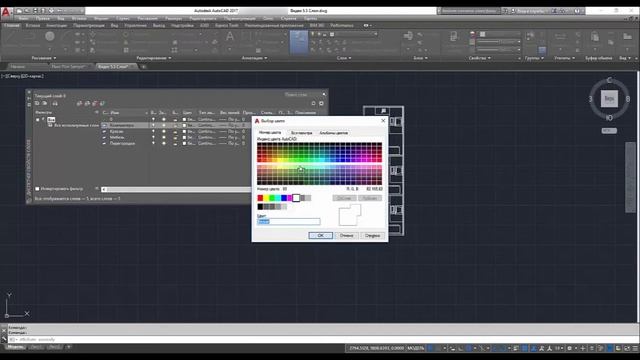Click the ViewCube Верх face
This screenshot has width=640, height=360.
coord(609,99)
